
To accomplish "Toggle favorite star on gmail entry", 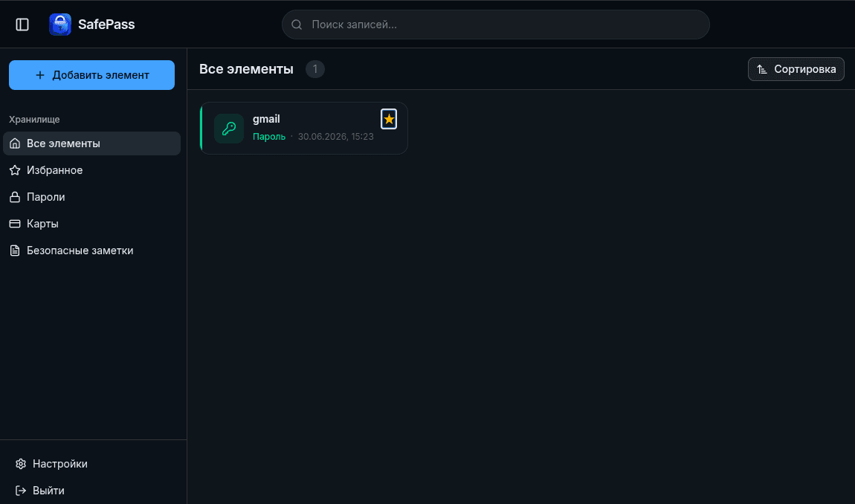I will coord(389,119).
